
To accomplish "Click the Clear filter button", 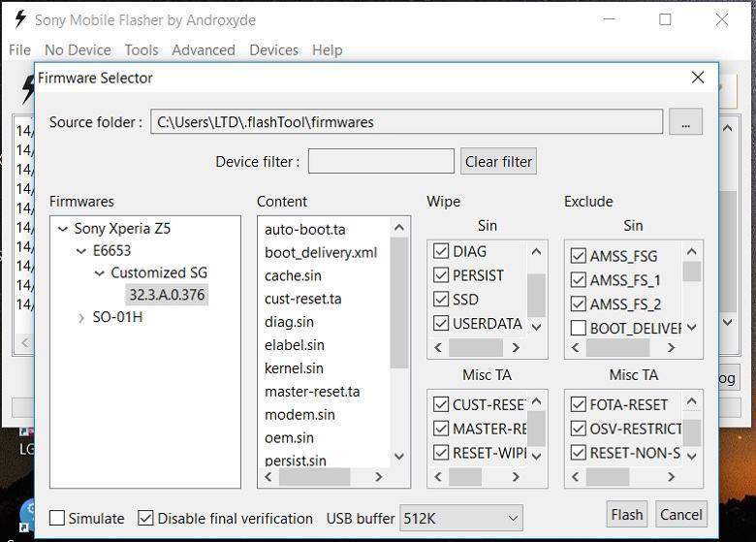I will [x=498, y=161].
